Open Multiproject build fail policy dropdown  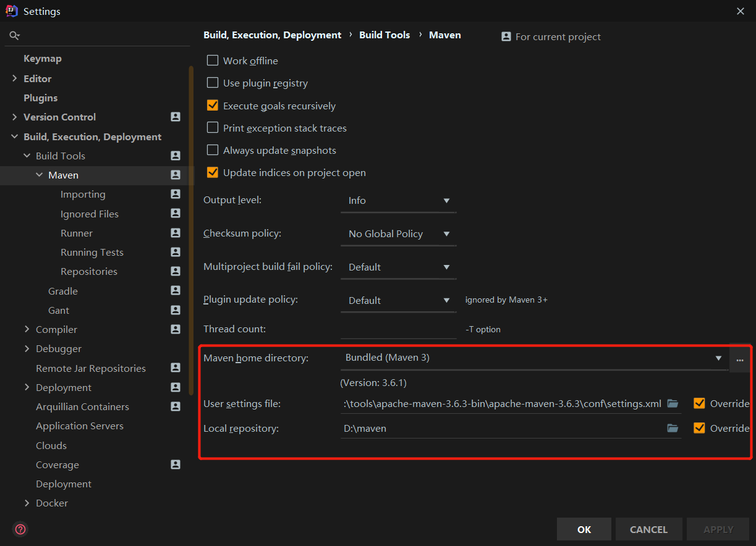tap(398, 267)
